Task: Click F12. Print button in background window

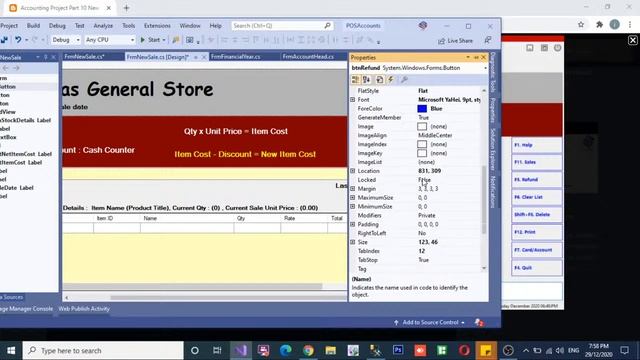Action: [536, 232]
